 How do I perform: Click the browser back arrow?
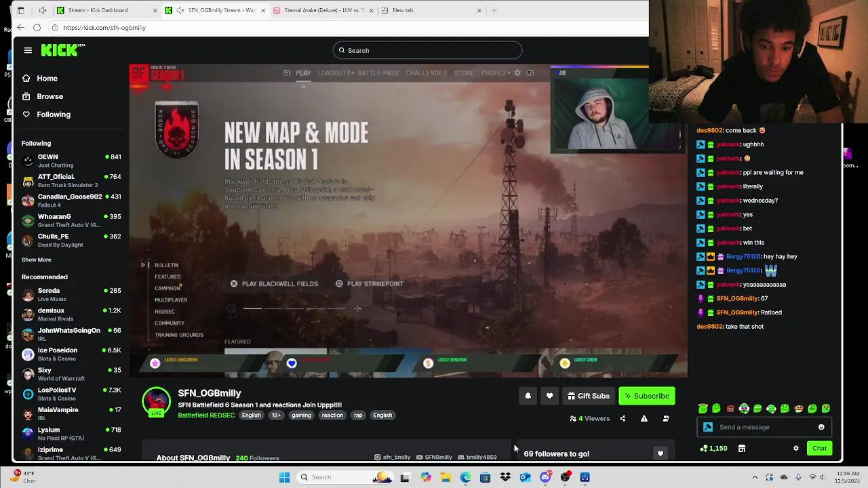(x=20, y=28)
